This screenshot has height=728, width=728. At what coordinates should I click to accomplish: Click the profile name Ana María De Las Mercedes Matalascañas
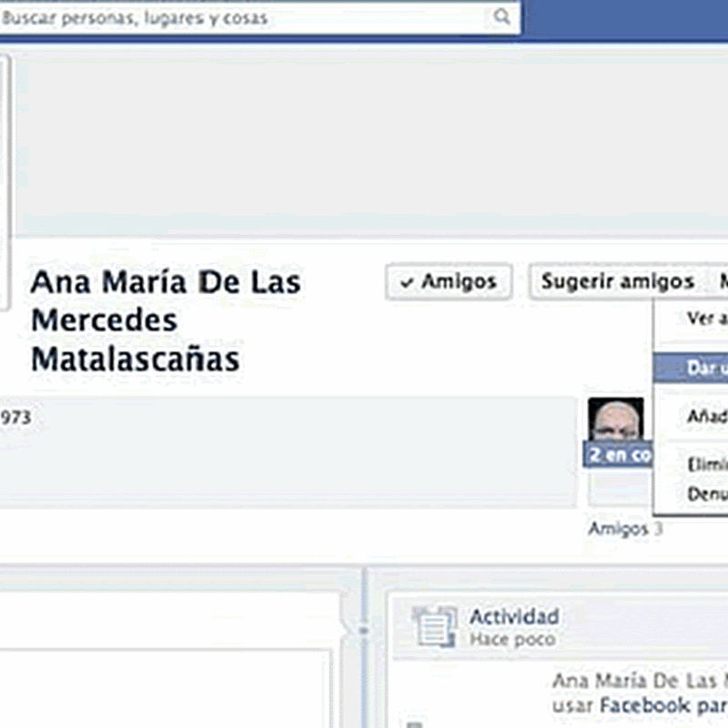point(166,320)
